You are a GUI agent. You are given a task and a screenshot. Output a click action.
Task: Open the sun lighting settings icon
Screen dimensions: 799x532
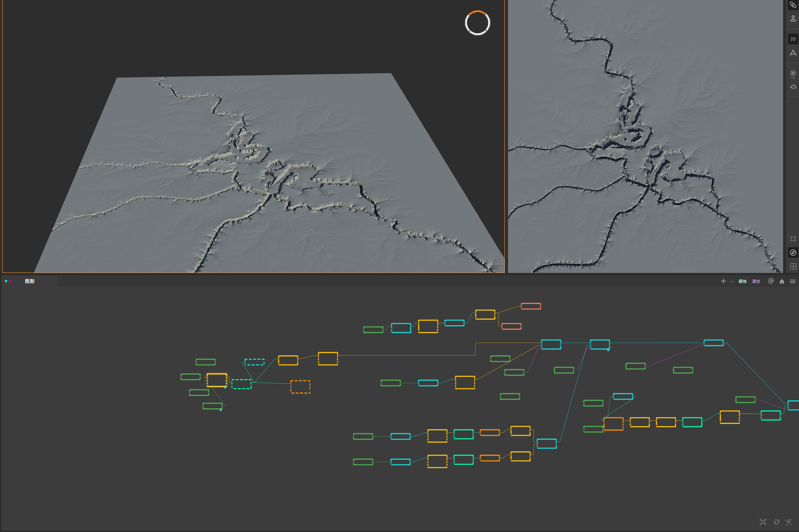(793, 73)
